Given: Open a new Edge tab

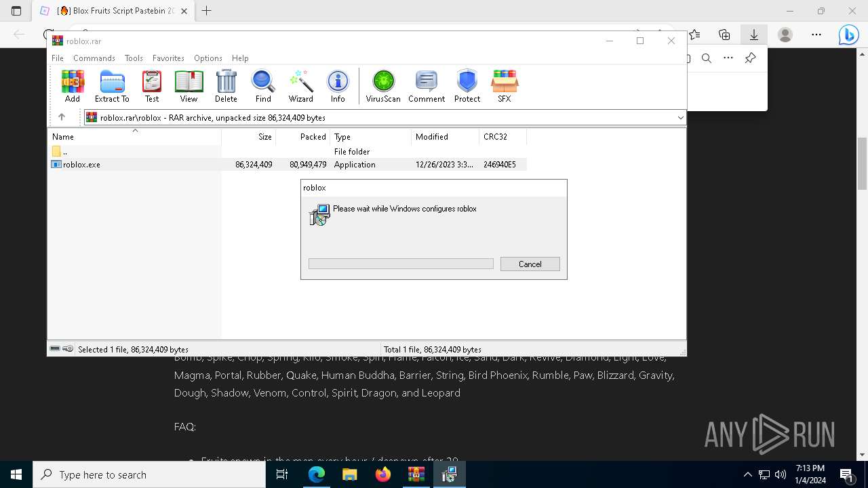Looking at the screenshot, I should (x=207, y=11).
